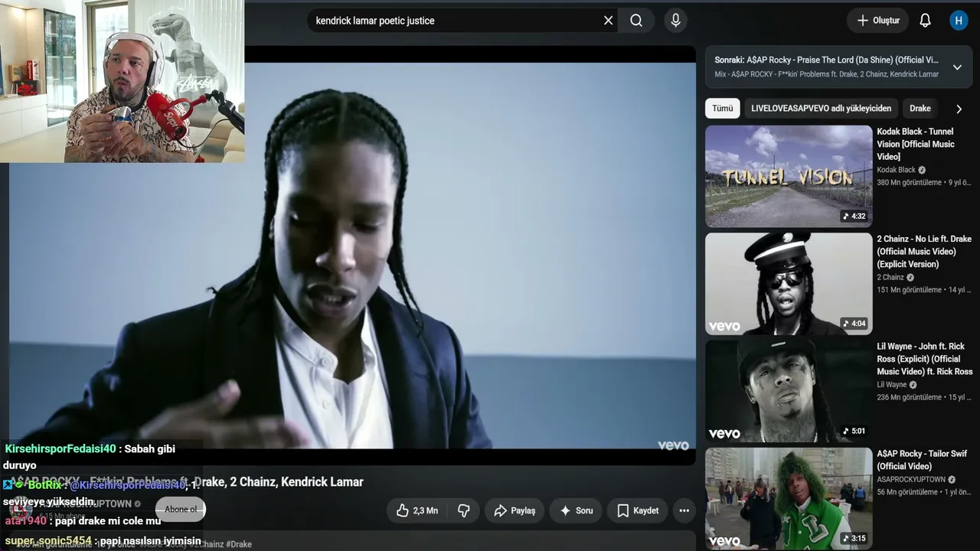980x551 pixels.
Task: Open A$AP Rocky Tailor Swif thumbnail
Action: pos(789,498)
